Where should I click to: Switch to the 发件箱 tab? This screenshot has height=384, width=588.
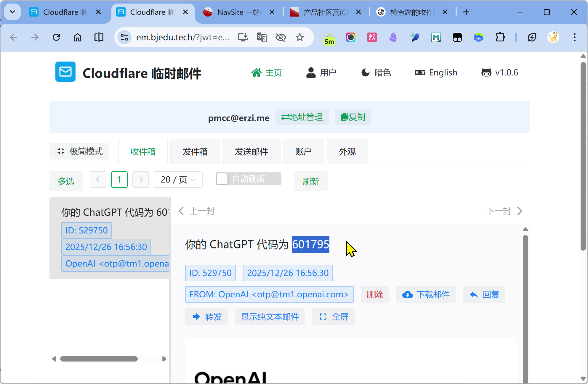[195, 151]
